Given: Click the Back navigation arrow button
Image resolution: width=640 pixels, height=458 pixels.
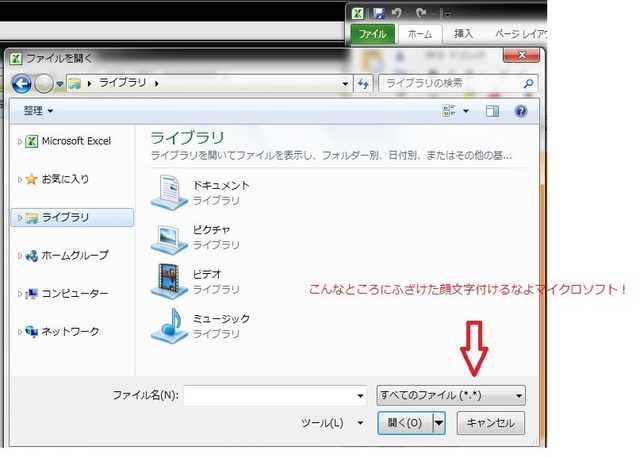Looking at the screenshot, I should point(22,84).
